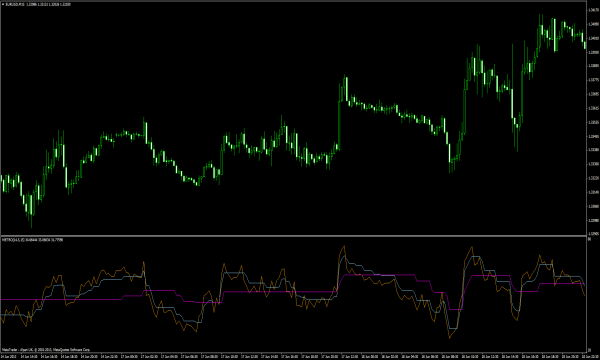600x360 pixels.
Task: Select the final candlestick at the chart's right edge
Action: pos(585,44)
